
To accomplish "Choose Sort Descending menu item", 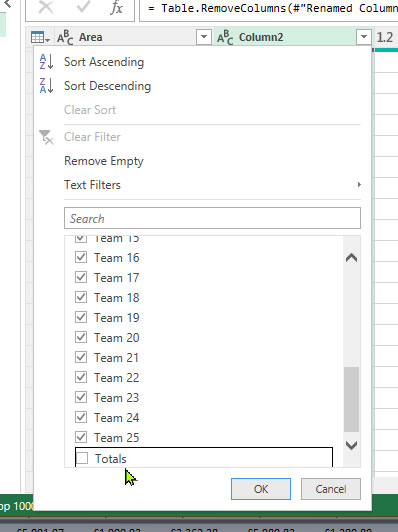I will coord(107,86).
